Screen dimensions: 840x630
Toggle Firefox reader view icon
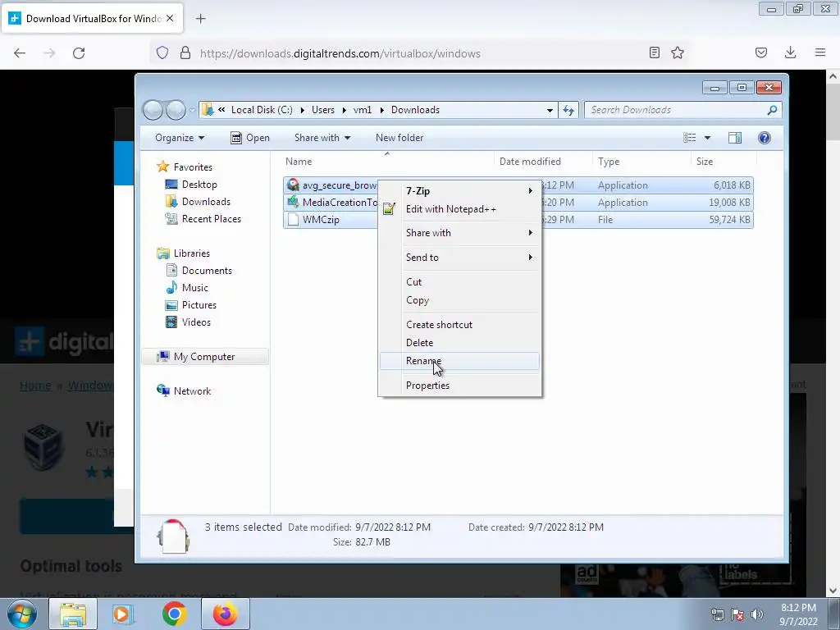(654, 52)
